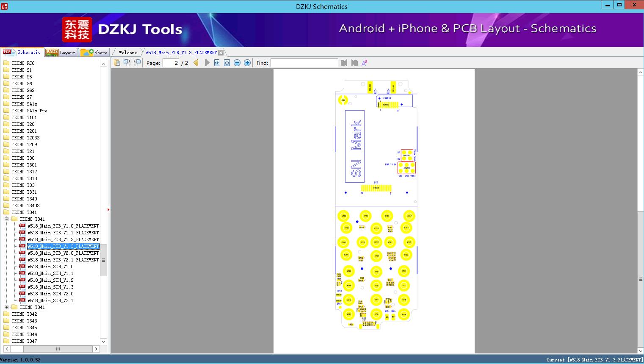Select the TECNO T101 folder

pos(24,117)
